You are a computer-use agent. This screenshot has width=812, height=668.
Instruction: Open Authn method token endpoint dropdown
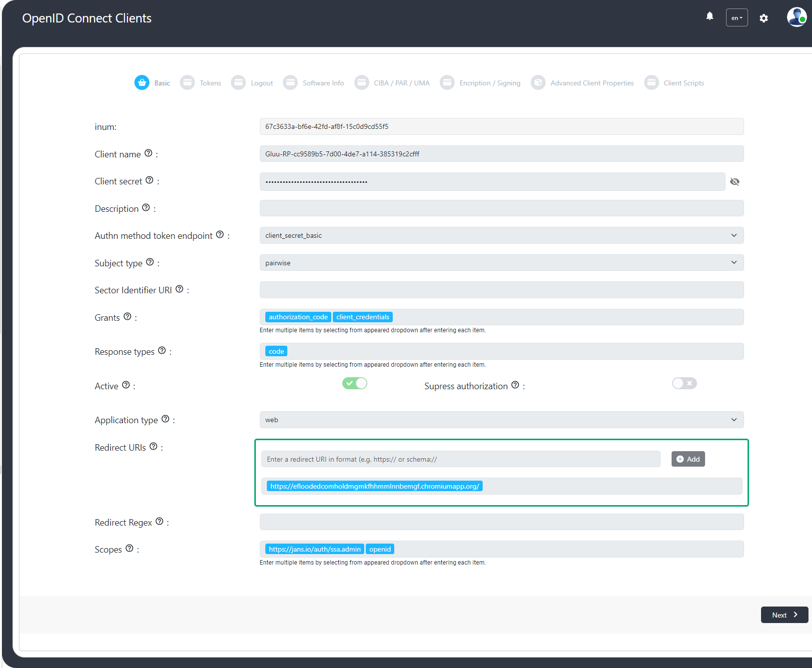click(501, 235)
